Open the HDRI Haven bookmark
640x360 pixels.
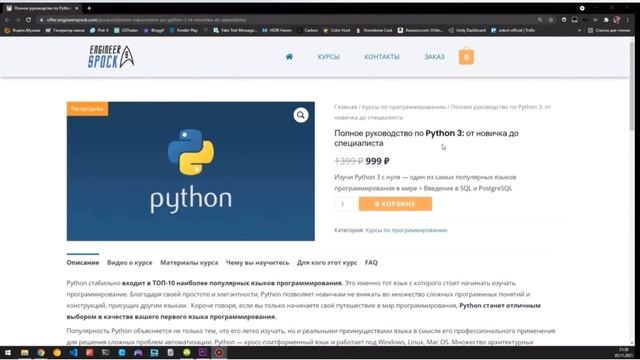pyautogui.click(x=277, y=30)
